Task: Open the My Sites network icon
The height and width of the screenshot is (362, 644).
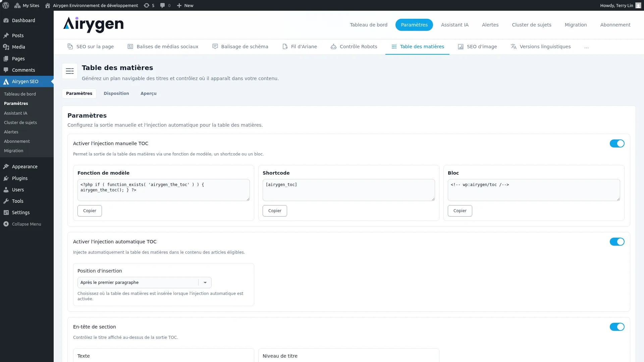Action: click(x=17, y=5)
